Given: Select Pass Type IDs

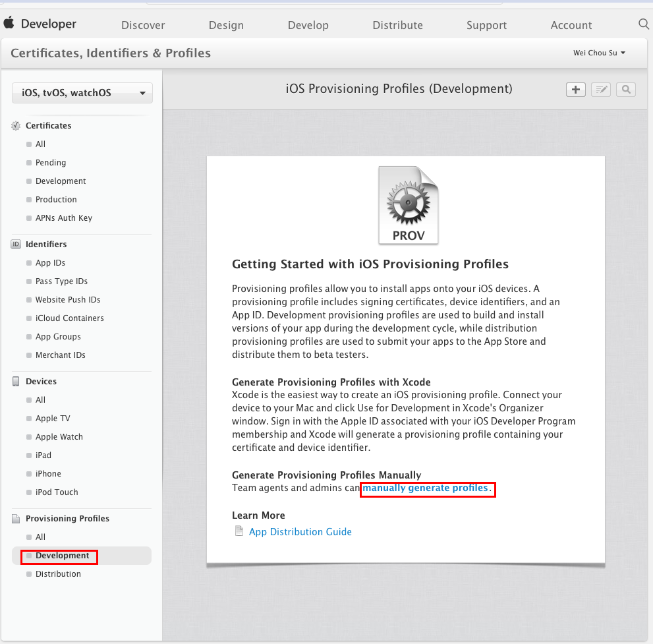Looking at the screenshot, I should click(x=61, y=281).
